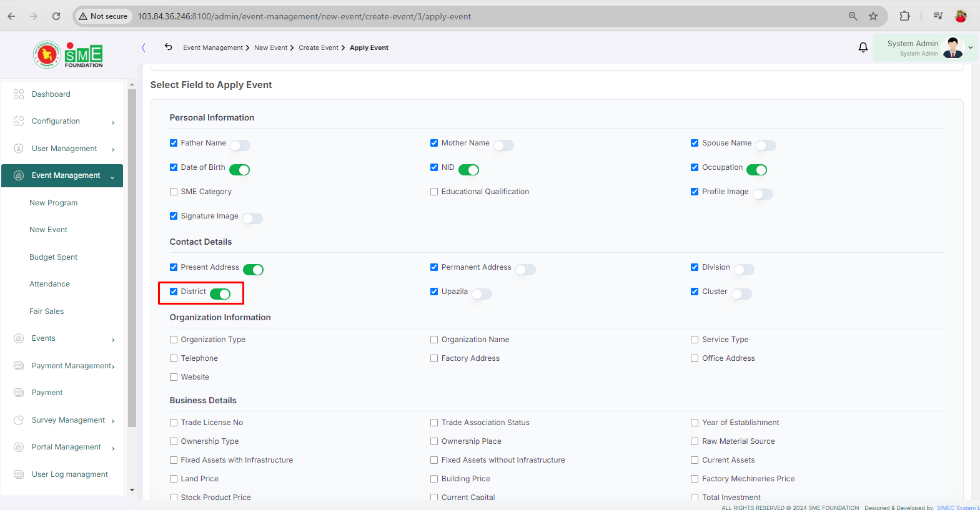Click the Create Event breadcrumb link

coord(319,47)
